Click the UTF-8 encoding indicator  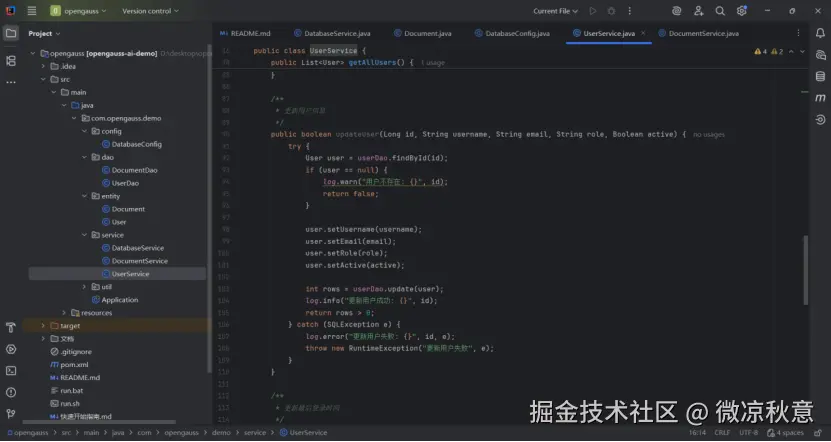coord(748,432)
